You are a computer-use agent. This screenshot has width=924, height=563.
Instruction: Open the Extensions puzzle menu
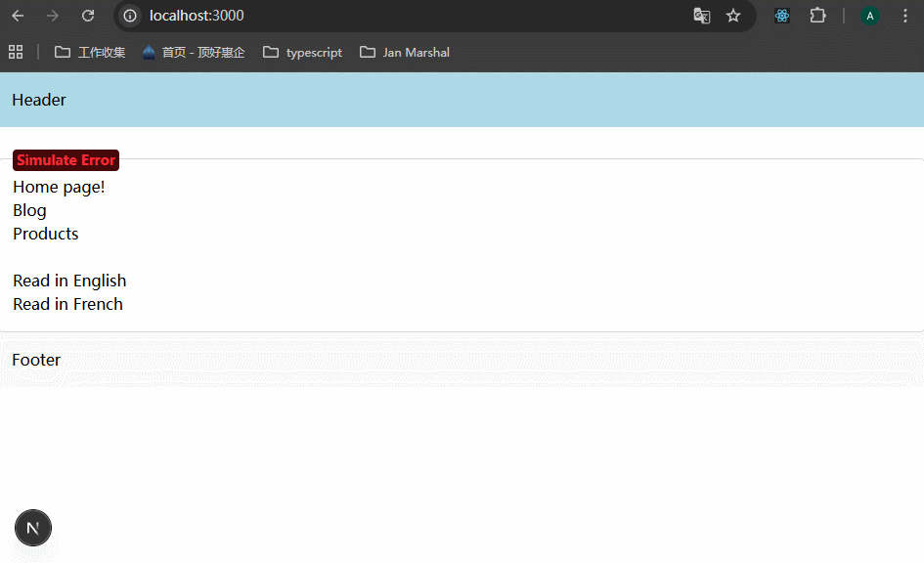[817, 16]
